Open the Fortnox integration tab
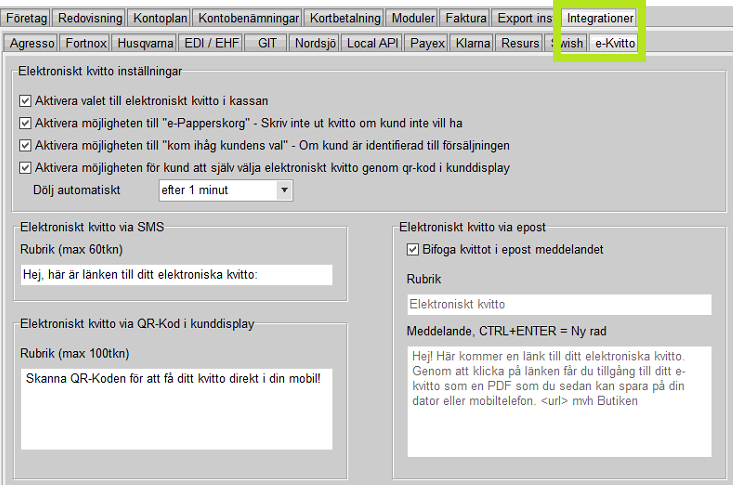This screenshot has height=485, width=733. 86,44
